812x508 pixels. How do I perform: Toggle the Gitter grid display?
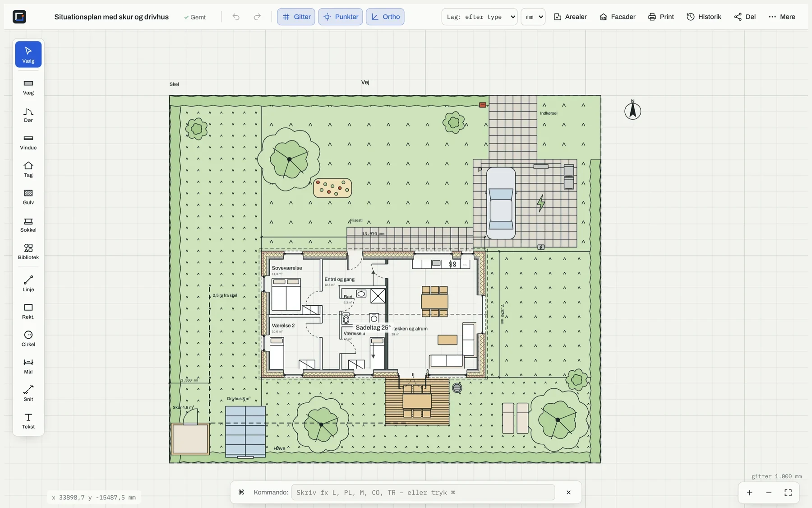click(x=296, y=17)
